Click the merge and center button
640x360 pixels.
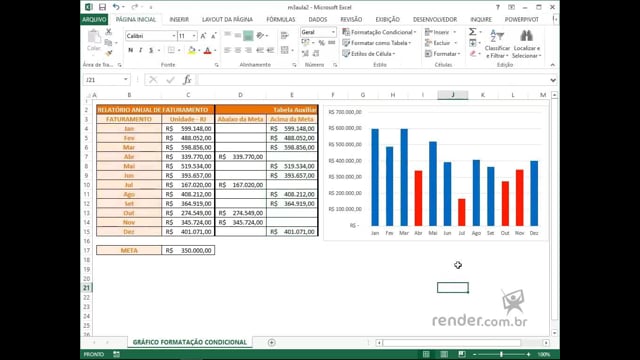pyautogui.click(x=284, y=50)
